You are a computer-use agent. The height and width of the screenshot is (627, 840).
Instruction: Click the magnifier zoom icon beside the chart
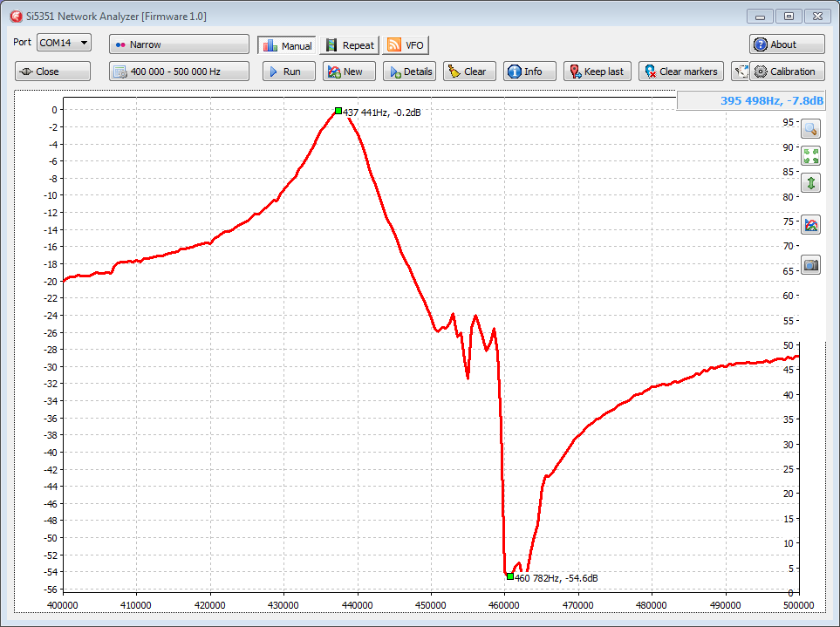tap(811, 129)
